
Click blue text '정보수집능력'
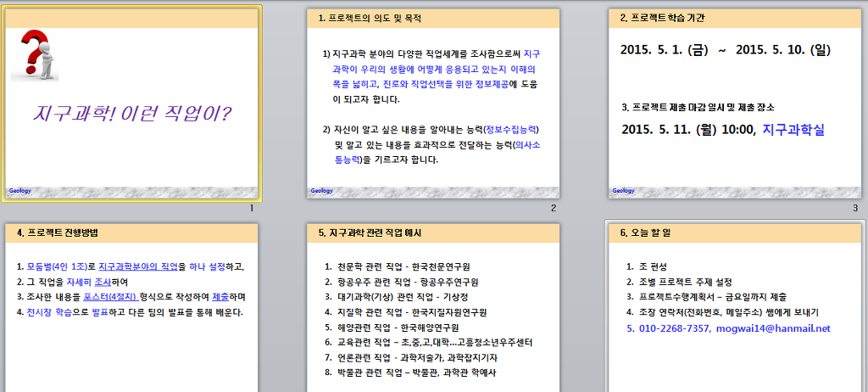510,130
